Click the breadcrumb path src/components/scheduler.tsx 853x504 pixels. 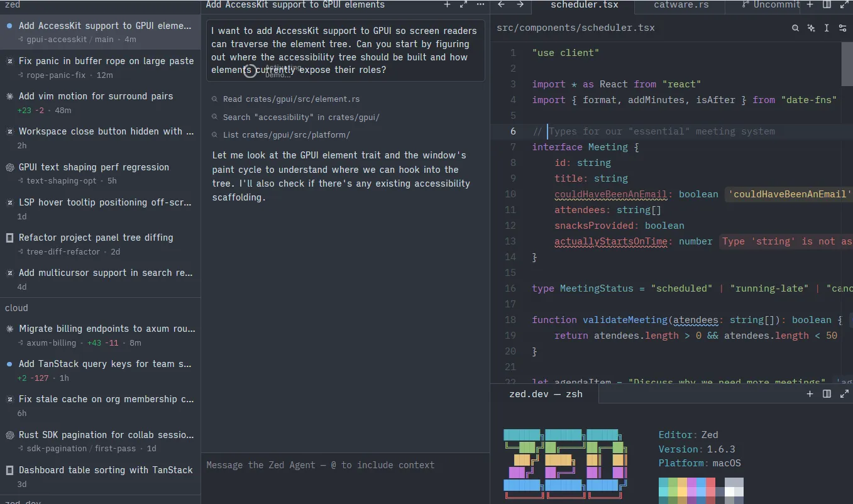576,28
